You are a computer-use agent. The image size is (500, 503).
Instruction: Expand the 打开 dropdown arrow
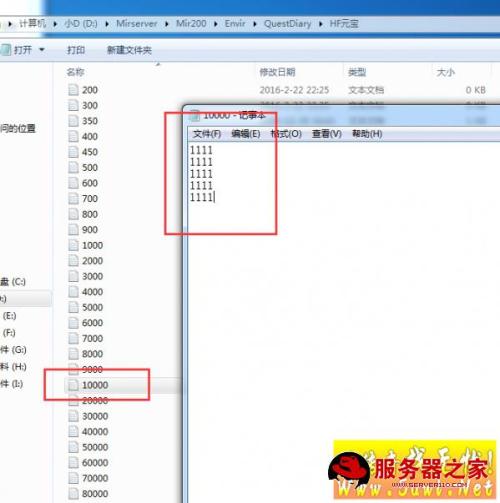click(42, 50)
